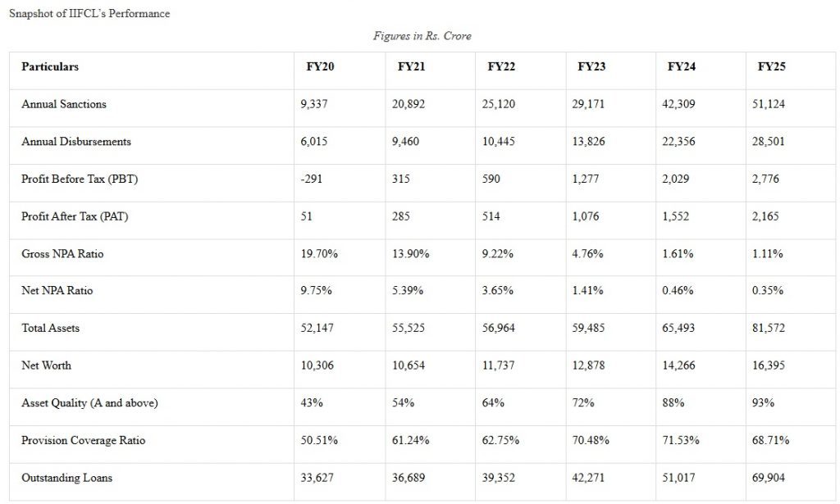The width and height of the screenshot is (840, 504).
Task: Click FY21 Provision Coverage Ratio 61.24%
Action: [410, 440]
